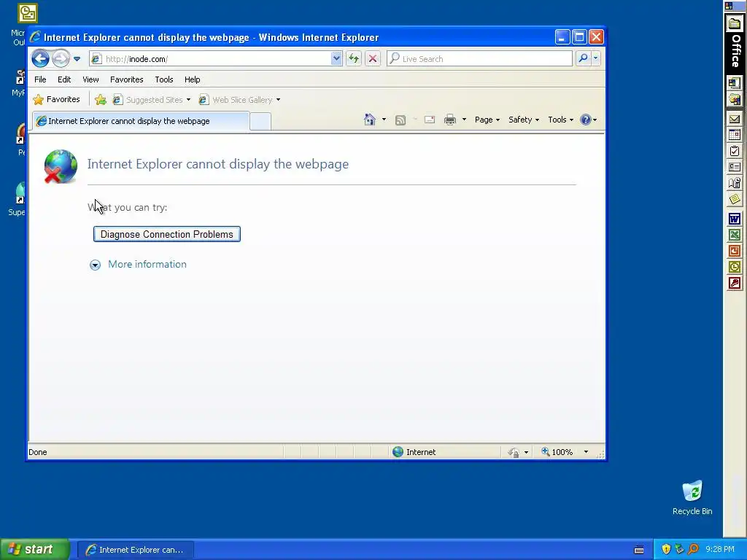Open the View menu

point(90,79)
